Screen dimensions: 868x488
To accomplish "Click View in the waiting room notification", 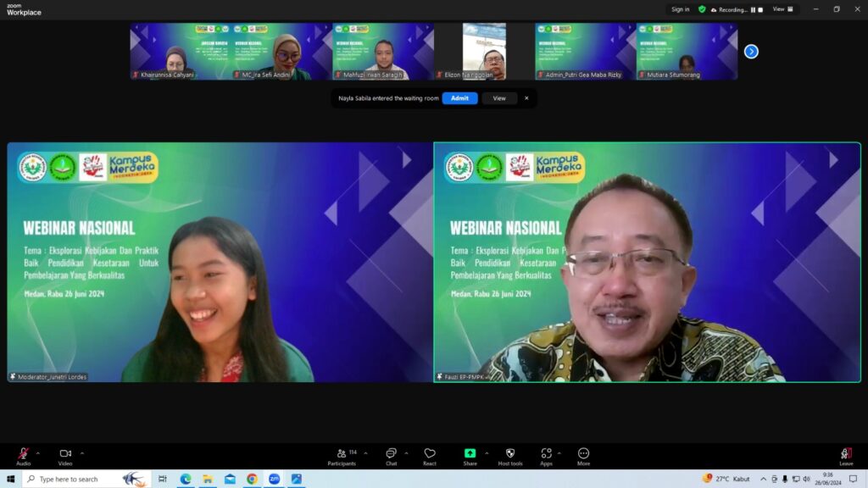I will 499,98.
